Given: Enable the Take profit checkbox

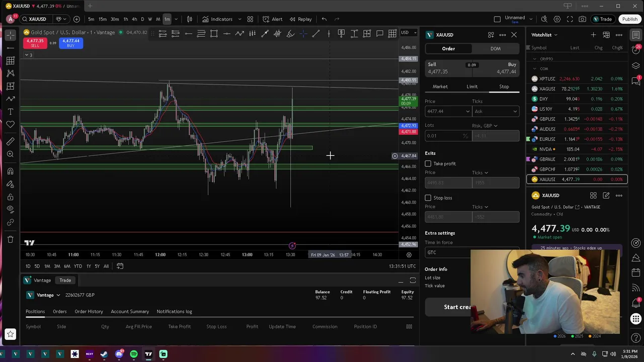Looking at the screenshot, I should pyautogui.click(x=428, y=163).
